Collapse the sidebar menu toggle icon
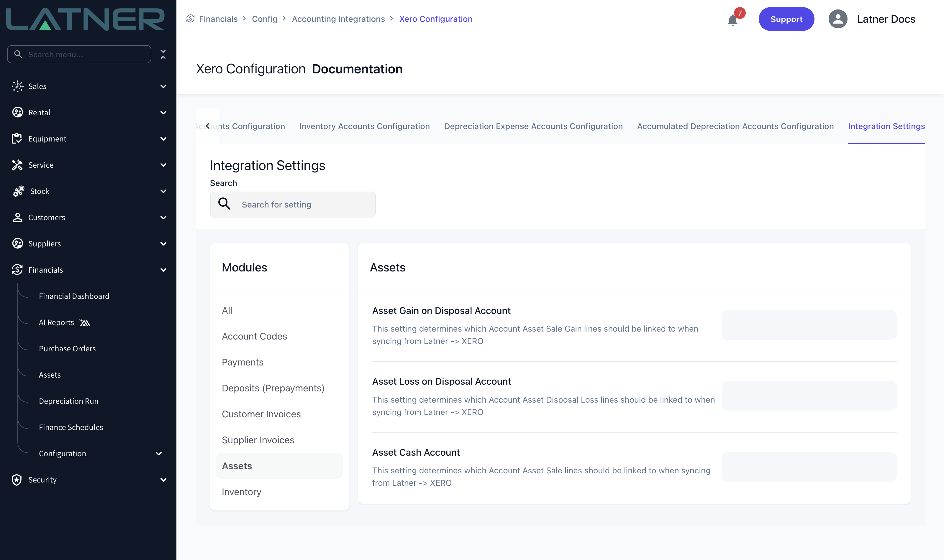This screenshot has height=560, width=944. click(x=163, y=54)
